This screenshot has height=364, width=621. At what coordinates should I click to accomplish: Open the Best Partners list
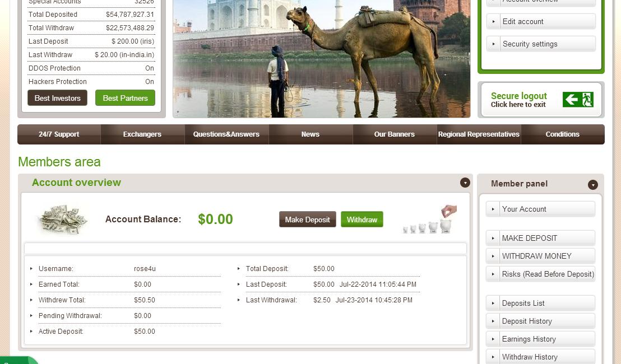coord(125,98)
